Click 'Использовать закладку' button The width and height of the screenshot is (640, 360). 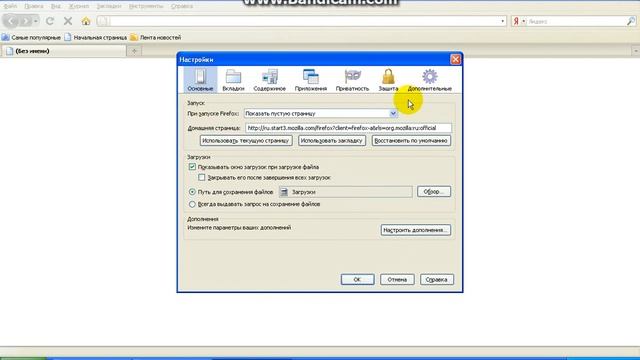[x=331, y=140]
